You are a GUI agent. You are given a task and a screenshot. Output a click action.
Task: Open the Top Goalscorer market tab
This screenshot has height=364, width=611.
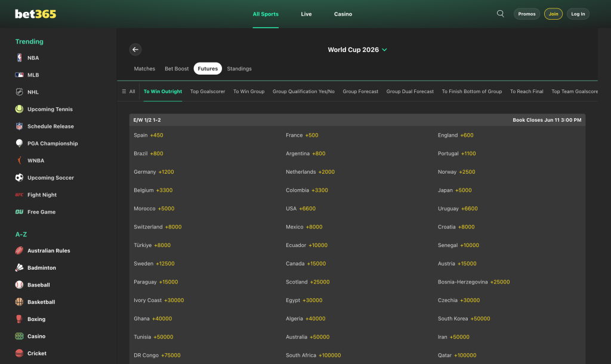point(208,91)
